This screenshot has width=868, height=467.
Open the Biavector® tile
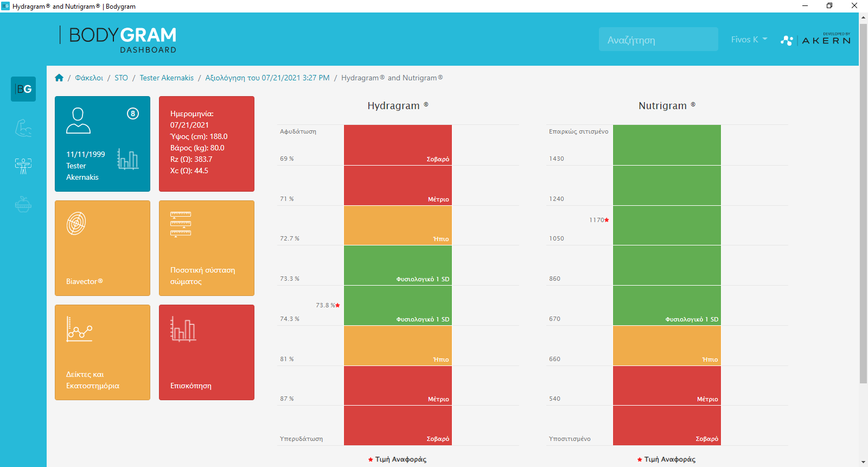103,248
